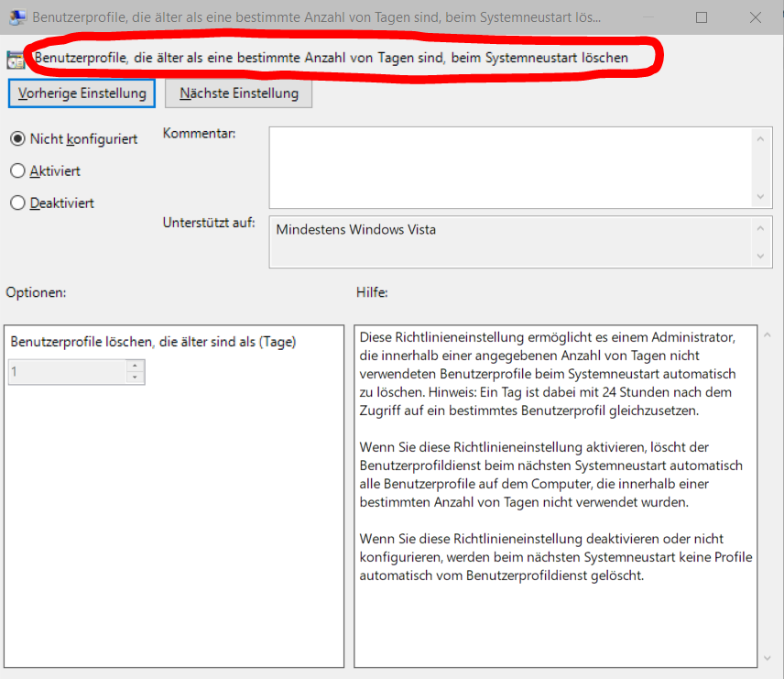Click the Hilfe panel scroll up arrow
Viewport: 784px width, 679px height.
pos(768,334)
